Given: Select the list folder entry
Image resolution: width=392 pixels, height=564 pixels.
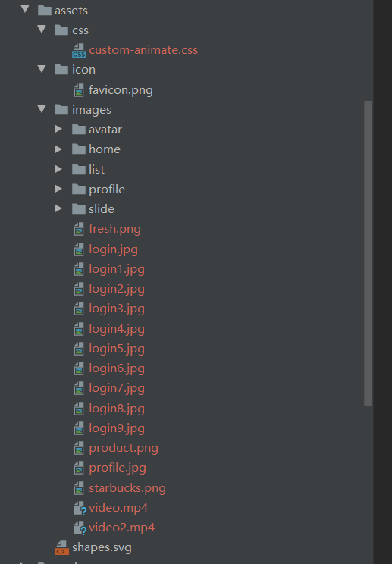Looking at the screenshot, I should point(96,169).
